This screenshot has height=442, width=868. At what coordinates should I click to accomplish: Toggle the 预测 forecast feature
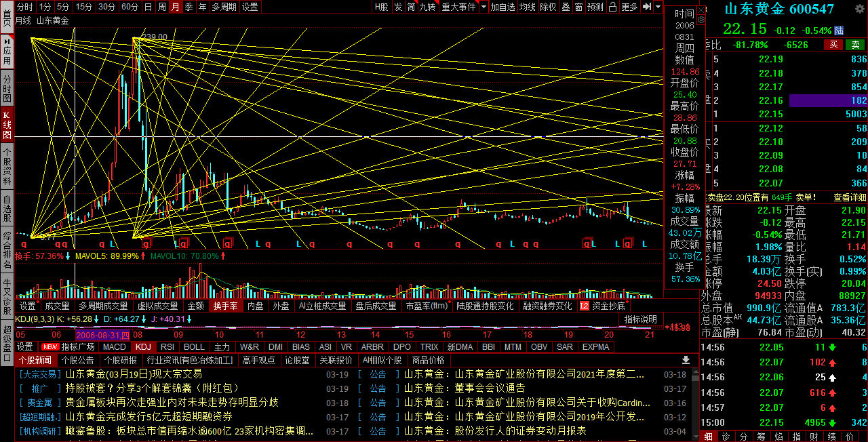(595, 7)
